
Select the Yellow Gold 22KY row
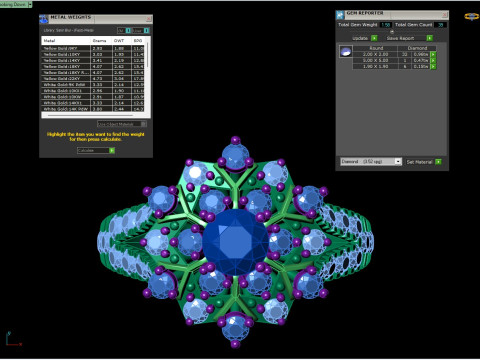(x=94, y=79)
